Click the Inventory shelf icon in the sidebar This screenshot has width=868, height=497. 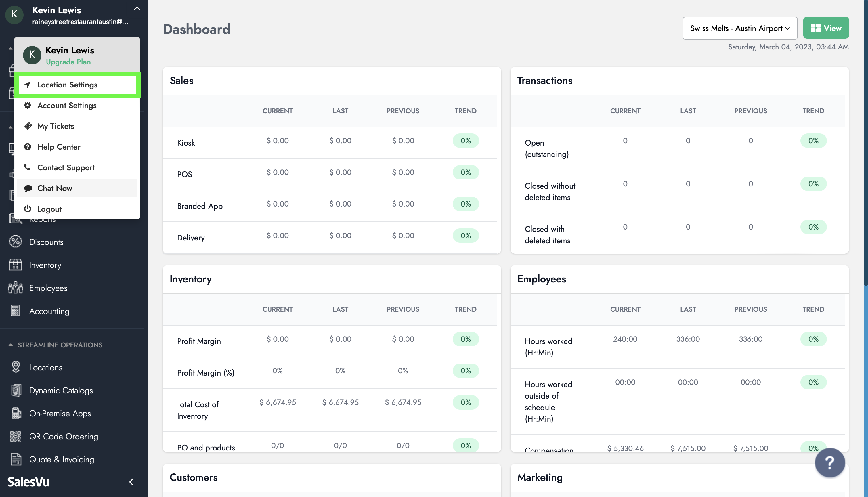click(15, 265)
